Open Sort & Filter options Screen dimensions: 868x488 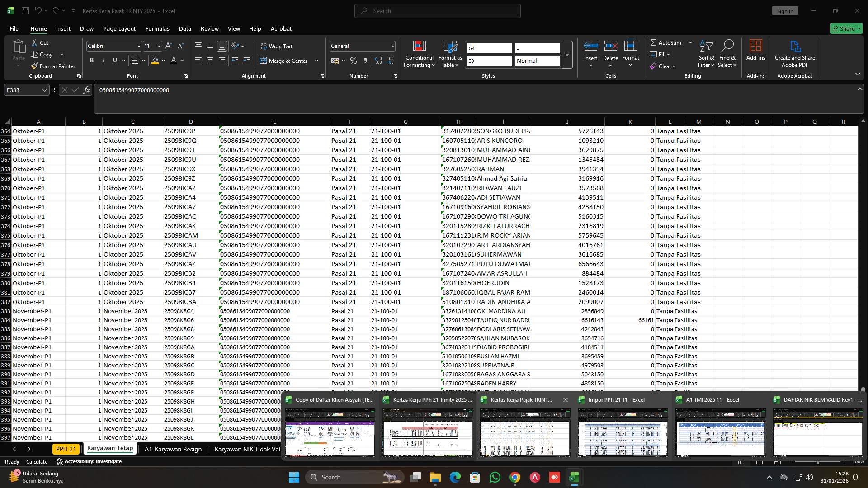click(x=706, y=54)
